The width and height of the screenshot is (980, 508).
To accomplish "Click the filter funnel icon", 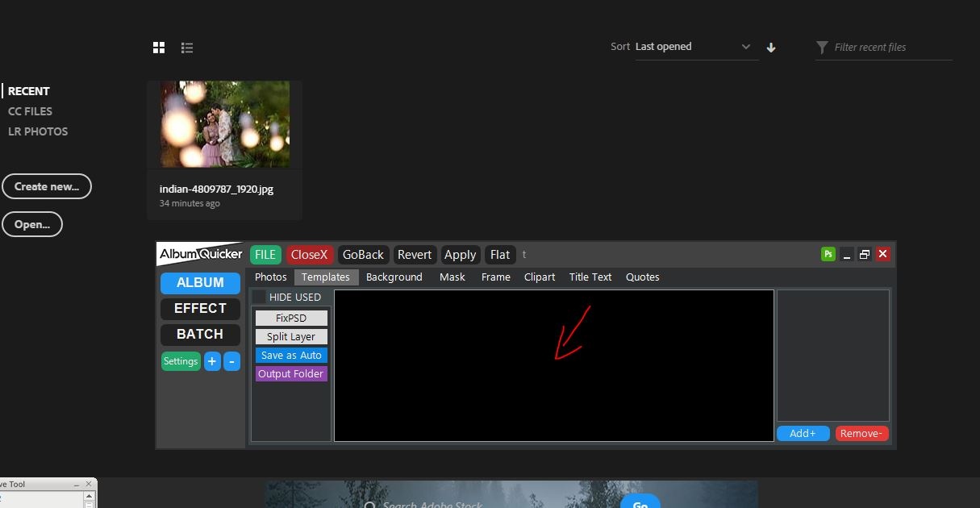I will [822, 48].
